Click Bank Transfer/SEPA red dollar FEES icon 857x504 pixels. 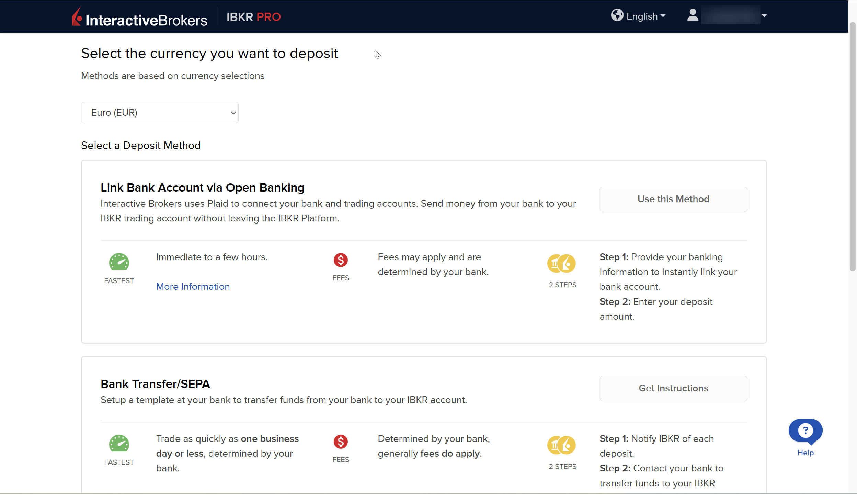tap(341, 442)
